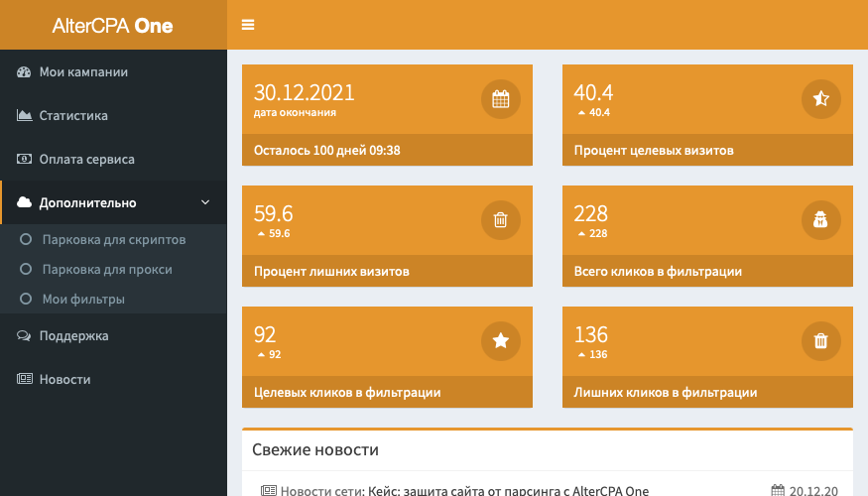
Task: Select the circle next to Мои фильтры
Action: coord(26,300)
